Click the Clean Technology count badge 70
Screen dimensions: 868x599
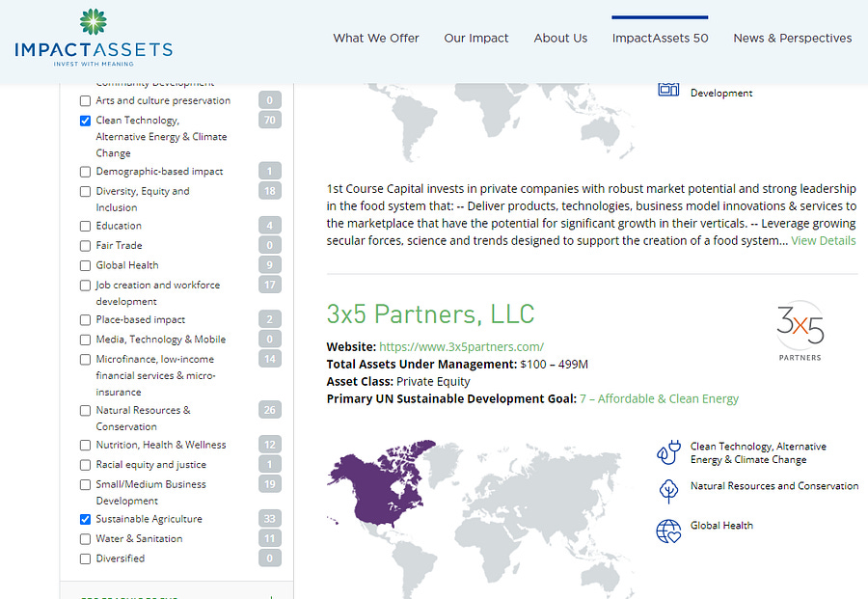(x=270, y=121)
